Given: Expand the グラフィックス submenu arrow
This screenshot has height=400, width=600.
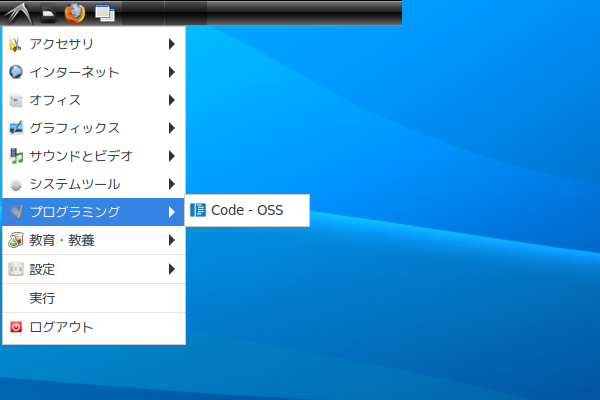Looking at the screenshot, I should coord(172,128).
